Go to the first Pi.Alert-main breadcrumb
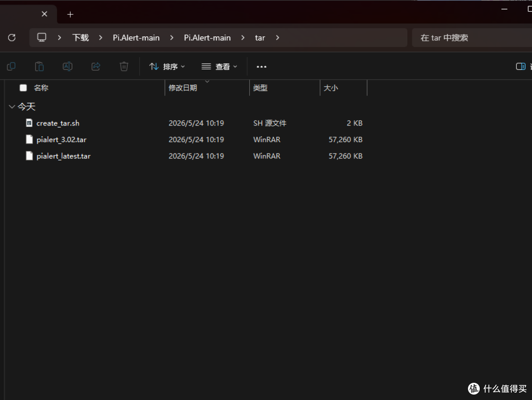The height and width of the screenshot is (400, 532). tap(136, 37)
